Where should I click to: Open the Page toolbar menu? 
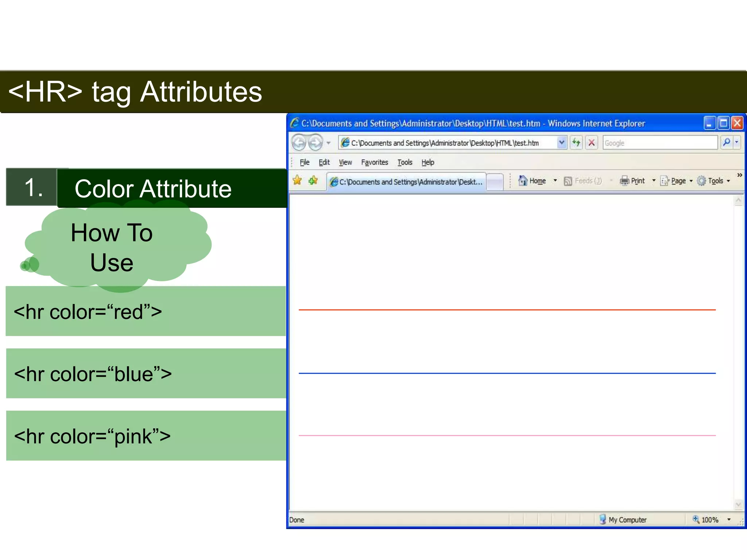[x=676, y=180]
